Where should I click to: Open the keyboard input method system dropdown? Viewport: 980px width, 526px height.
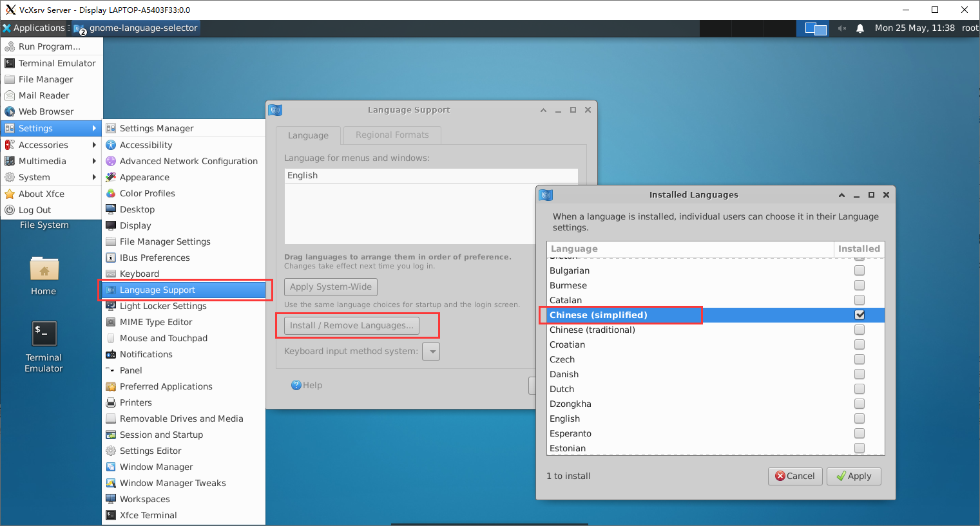(431, 351)
